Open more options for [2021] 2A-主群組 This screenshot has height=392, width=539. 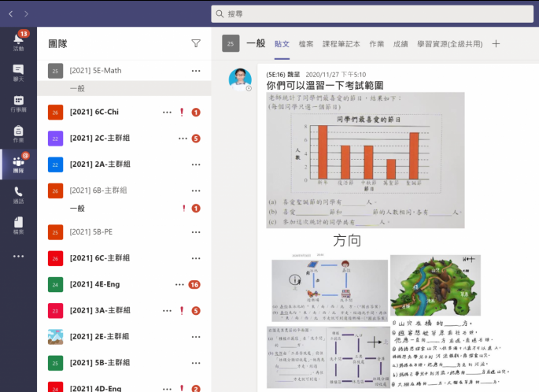pos(196,165)
